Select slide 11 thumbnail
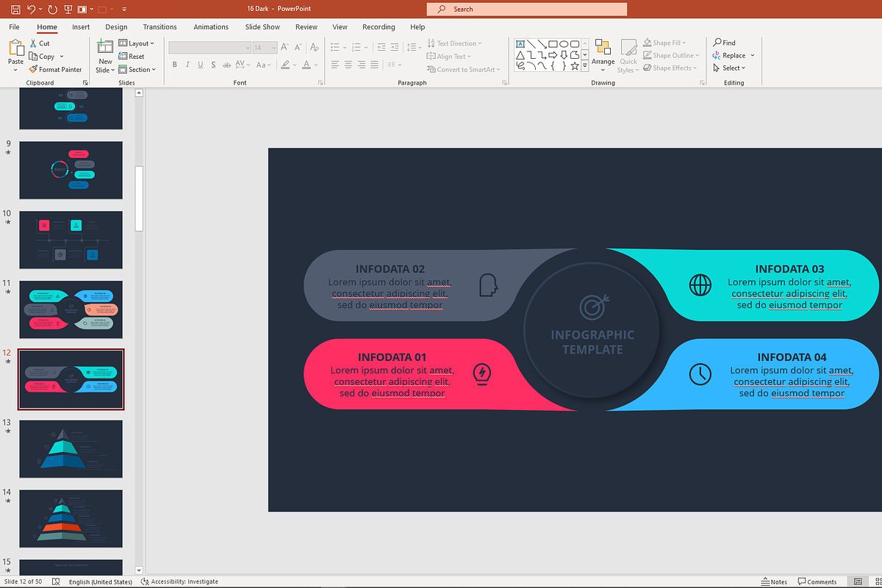 pos(71,309)
